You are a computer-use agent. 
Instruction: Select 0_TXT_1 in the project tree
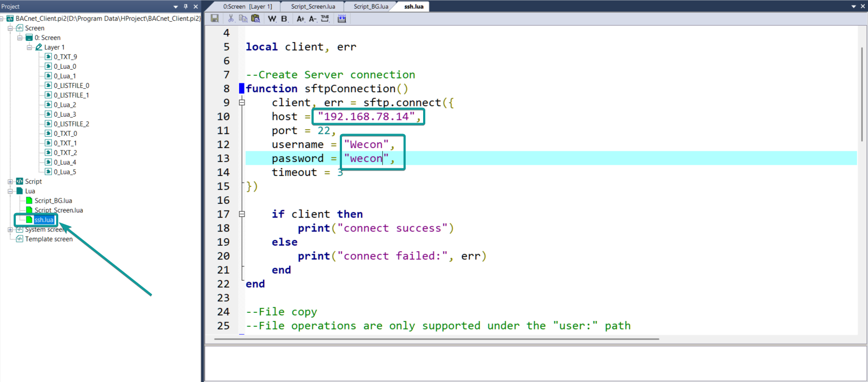[65, 143]
